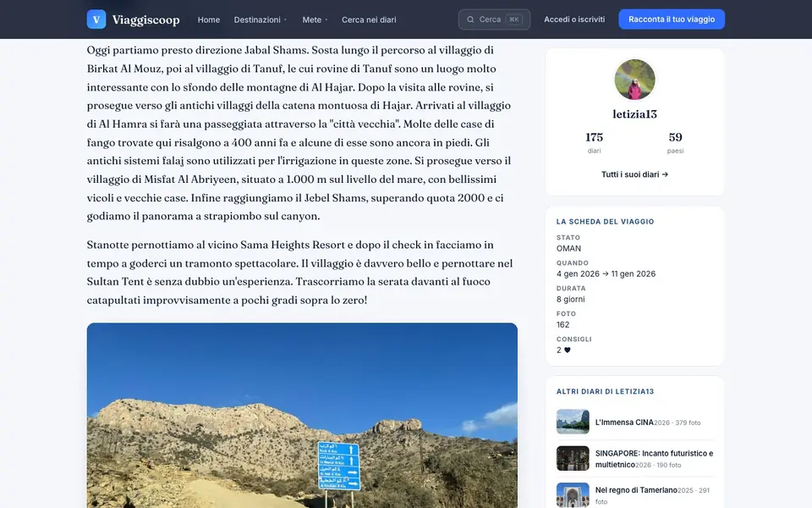Click the 8 giorni duration value

pyautogui.click(x=571, y=299)
